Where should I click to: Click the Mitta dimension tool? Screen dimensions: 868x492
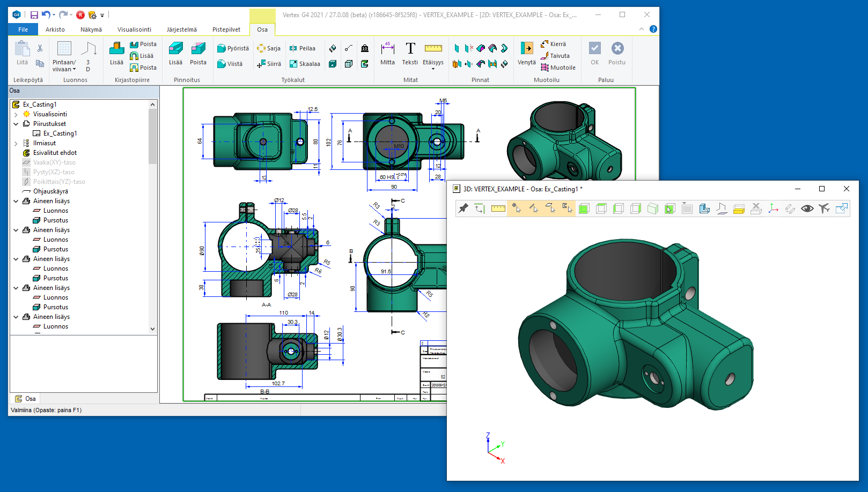pos(387,54)
